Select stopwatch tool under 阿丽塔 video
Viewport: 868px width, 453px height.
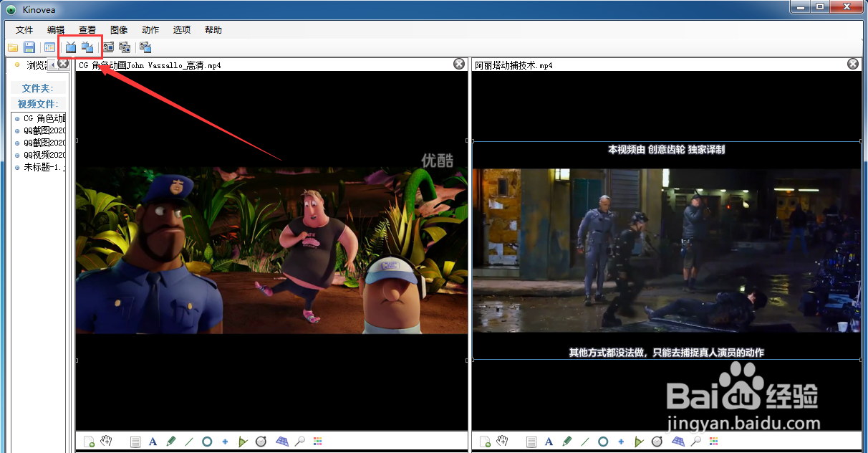(657, 442)
